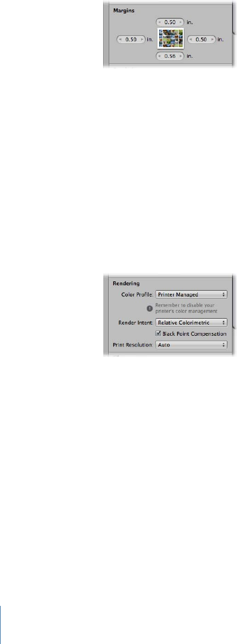The height and width of the screenshot is (644, 237).
Task: Decrease the left margin value arrow
Action: (120, 39)
